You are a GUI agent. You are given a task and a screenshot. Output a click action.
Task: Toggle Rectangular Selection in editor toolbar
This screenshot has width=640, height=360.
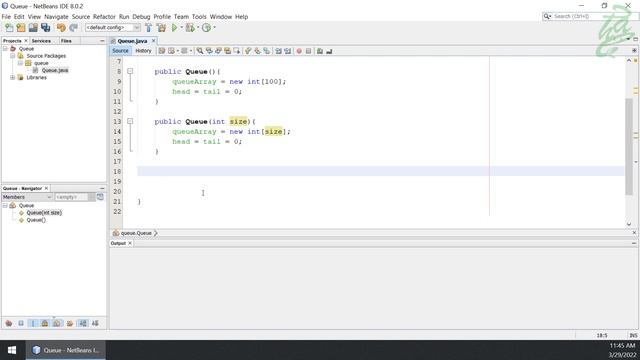(x=237, y=51)
